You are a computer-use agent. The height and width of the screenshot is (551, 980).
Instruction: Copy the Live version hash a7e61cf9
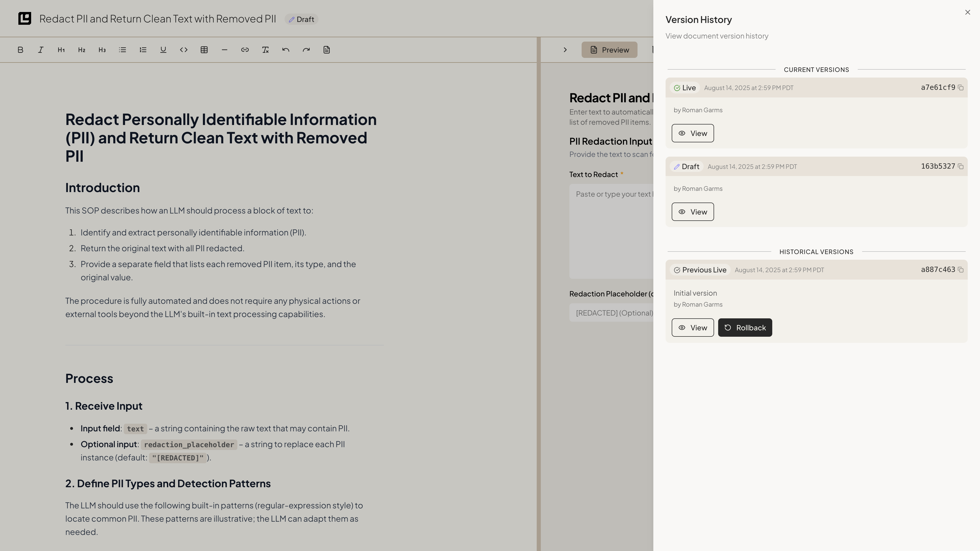click(961, 88)
